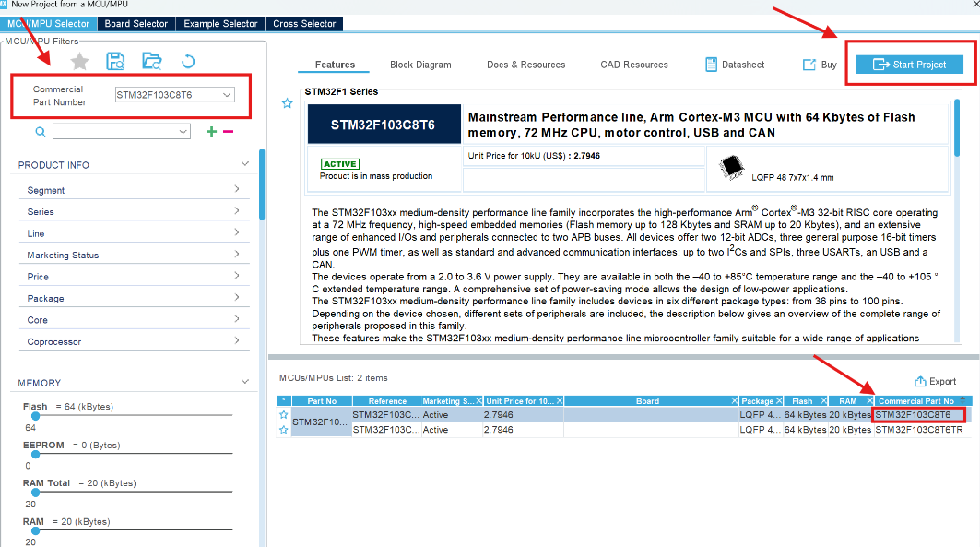Hide the Package column
Screen dimensions: 980x547
(779, 400)
